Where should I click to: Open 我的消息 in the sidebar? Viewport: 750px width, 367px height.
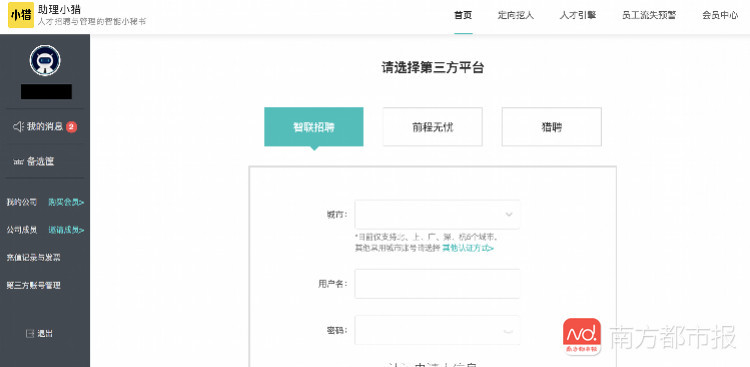tap(45, 127)
